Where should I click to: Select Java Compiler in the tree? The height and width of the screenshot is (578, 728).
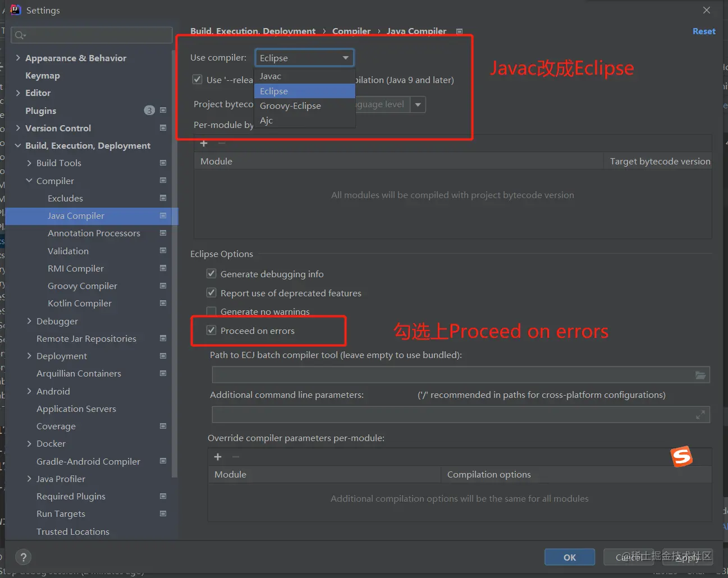point(76,216)
